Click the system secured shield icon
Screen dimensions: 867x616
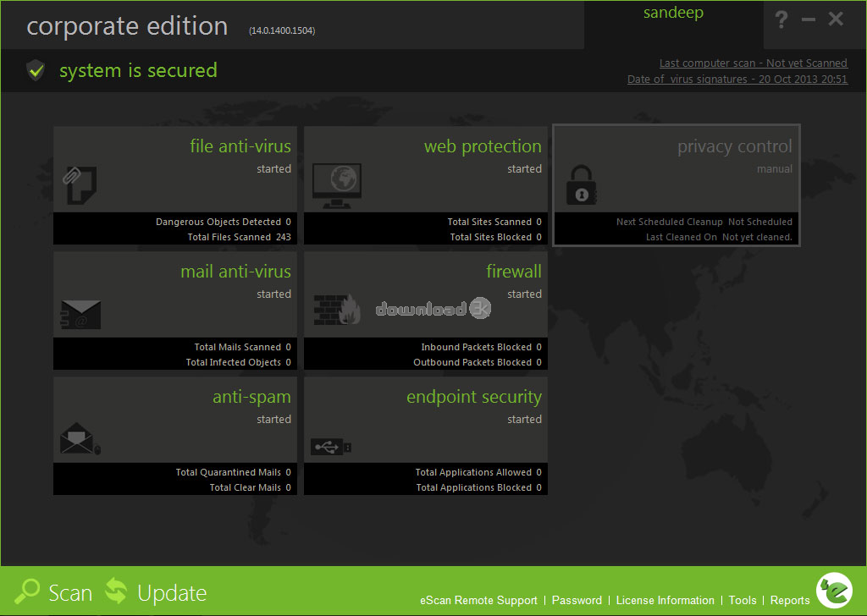[35, 70]
